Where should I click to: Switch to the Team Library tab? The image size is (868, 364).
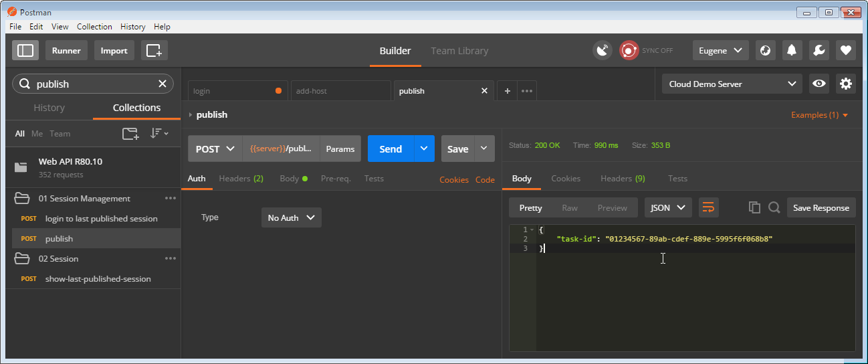pyautogui.click(x=459, y=51)
